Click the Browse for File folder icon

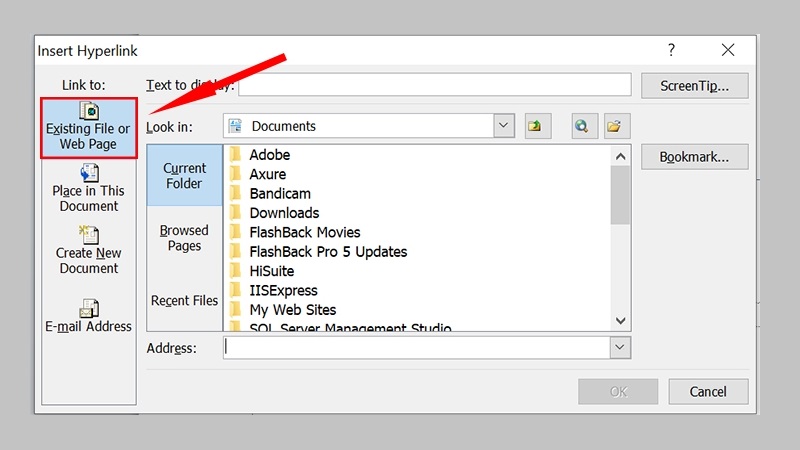tap(615, 126)
